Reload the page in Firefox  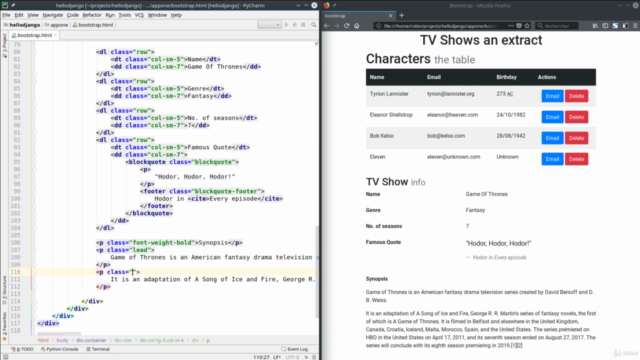(x=347, y=26)
